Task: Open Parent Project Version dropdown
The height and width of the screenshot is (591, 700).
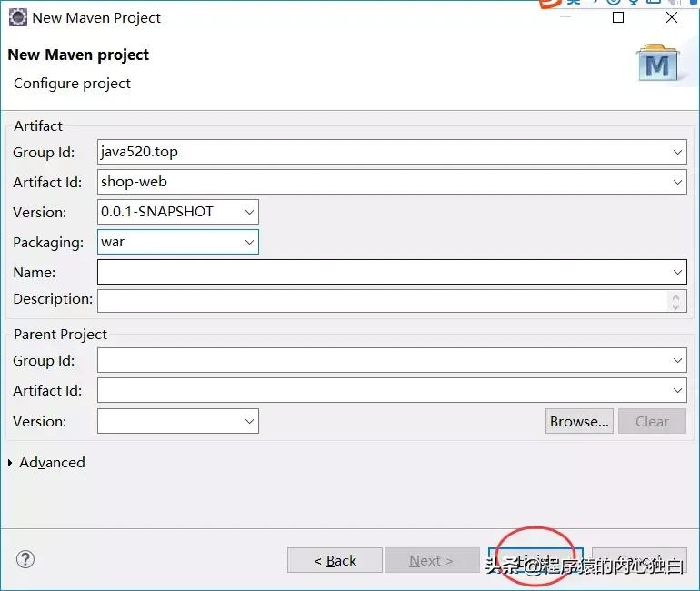Action: pyautogui.click(x=249, y=421)
